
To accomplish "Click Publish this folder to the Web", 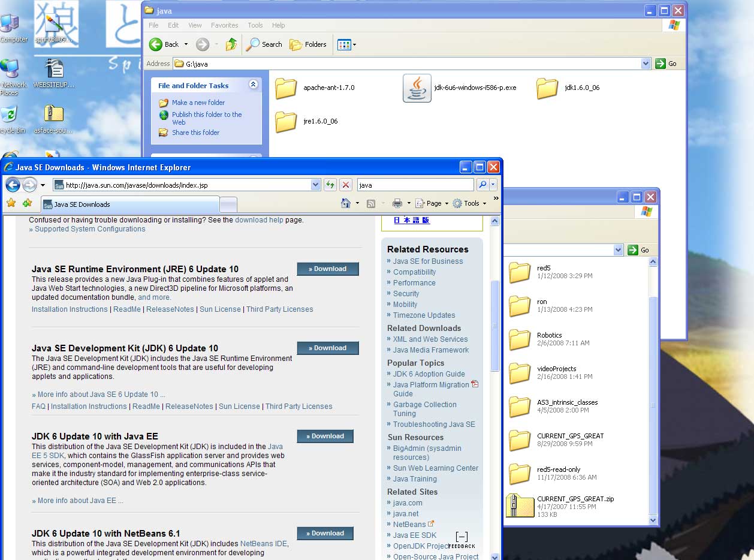I will pos(207,118).
